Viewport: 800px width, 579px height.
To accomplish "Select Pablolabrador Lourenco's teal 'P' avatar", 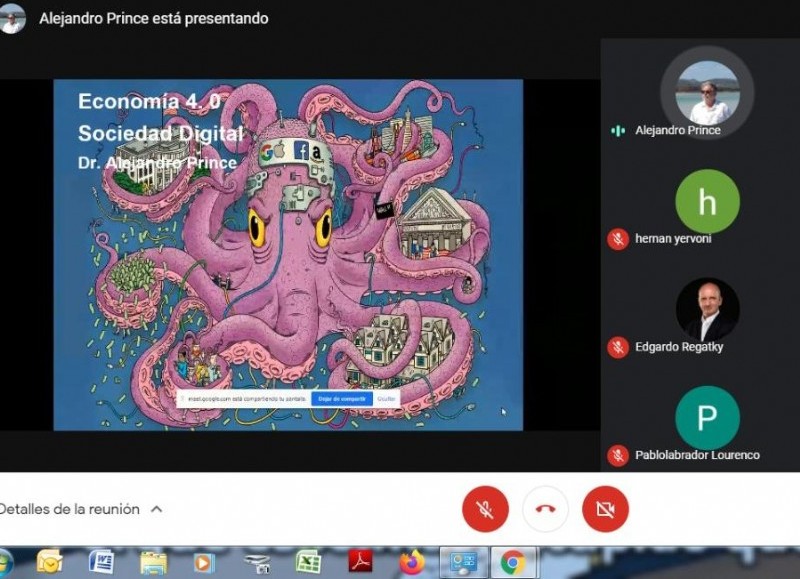I will pos(707,418).
